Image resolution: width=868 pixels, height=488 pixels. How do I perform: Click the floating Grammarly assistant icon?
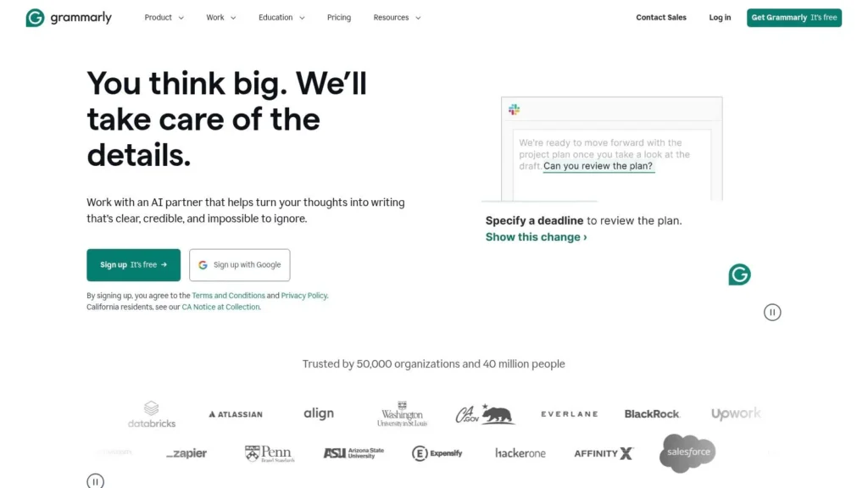[738, 274]
